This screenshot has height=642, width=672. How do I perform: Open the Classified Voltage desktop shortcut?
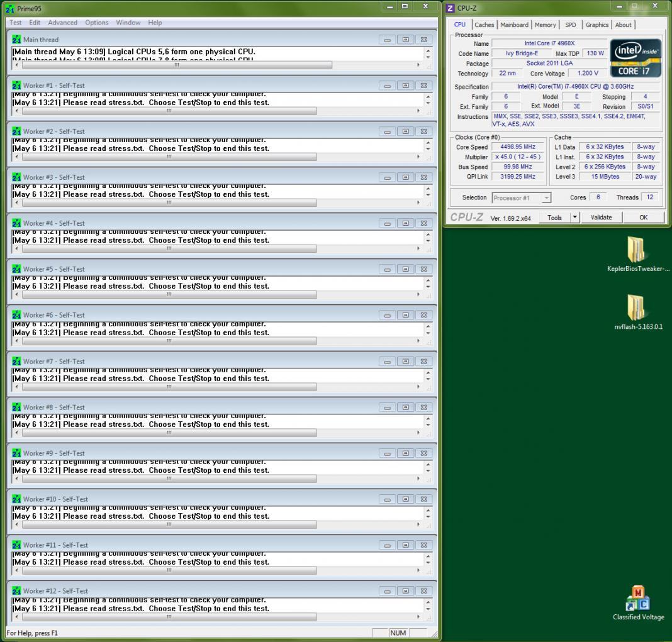pos(638,602)
